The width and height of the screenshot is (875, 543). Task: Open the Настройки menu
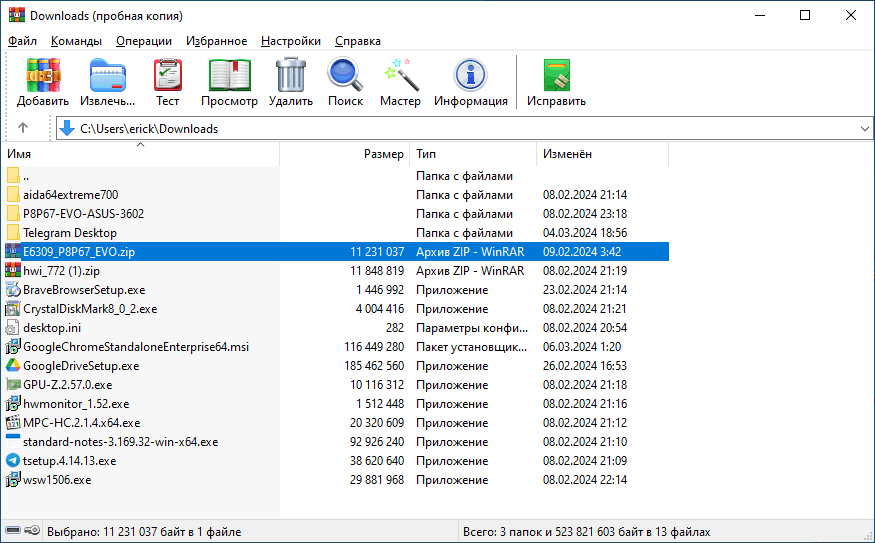click(x=291, y=41)
